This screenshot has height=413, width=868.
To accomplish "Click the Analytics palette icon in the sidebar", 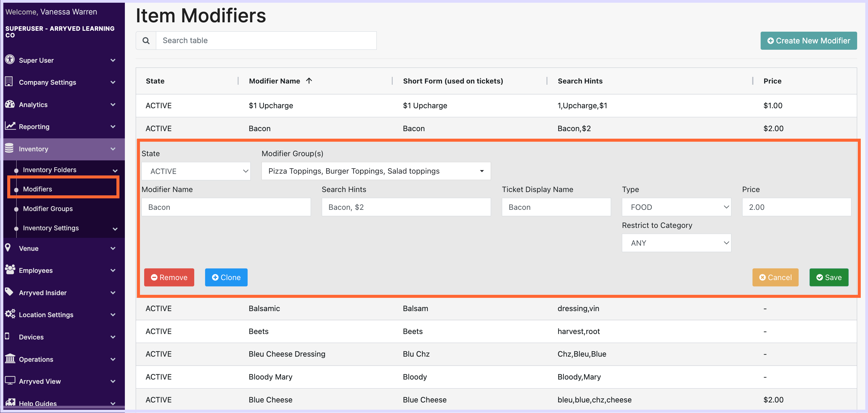I will click(x=10, y=104).
